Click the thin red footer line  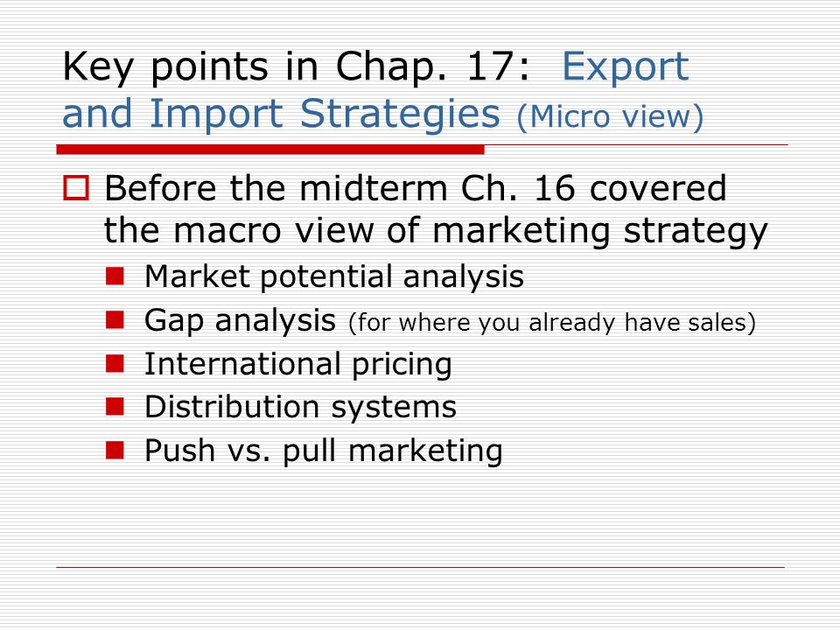421,567
